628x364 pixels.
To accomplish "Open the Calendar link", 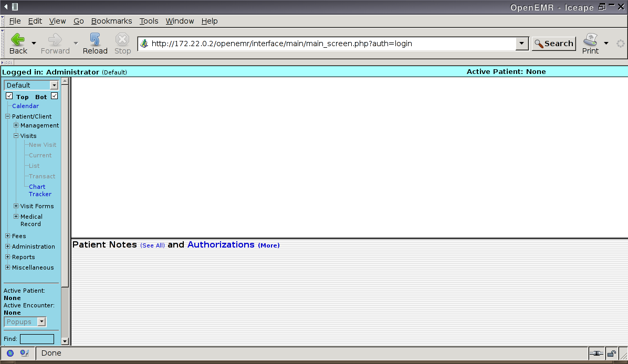I will (x=25, y=106).
